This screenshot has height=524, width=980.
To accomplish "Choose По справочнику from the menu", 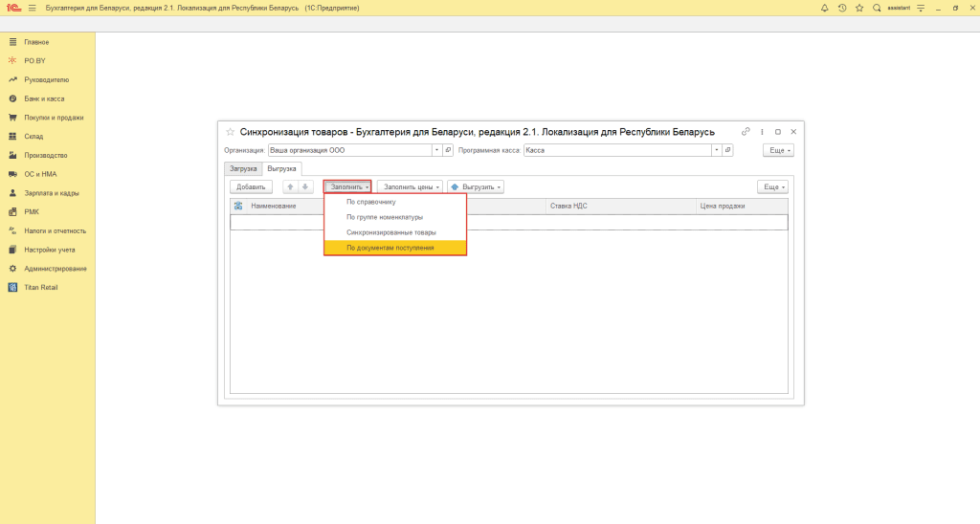I will tap(395, 202).
